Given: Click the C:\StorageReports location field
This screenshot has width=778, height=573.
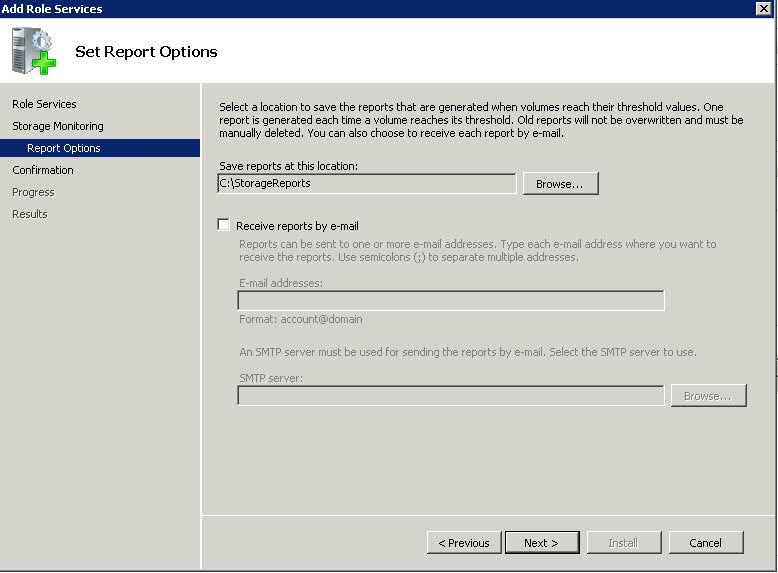Looking at the screenshot, I should (367, 184).
